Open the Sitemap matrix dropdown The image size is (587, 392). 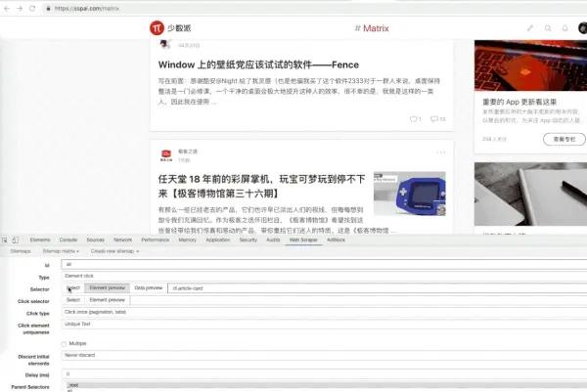coord(61,251)
